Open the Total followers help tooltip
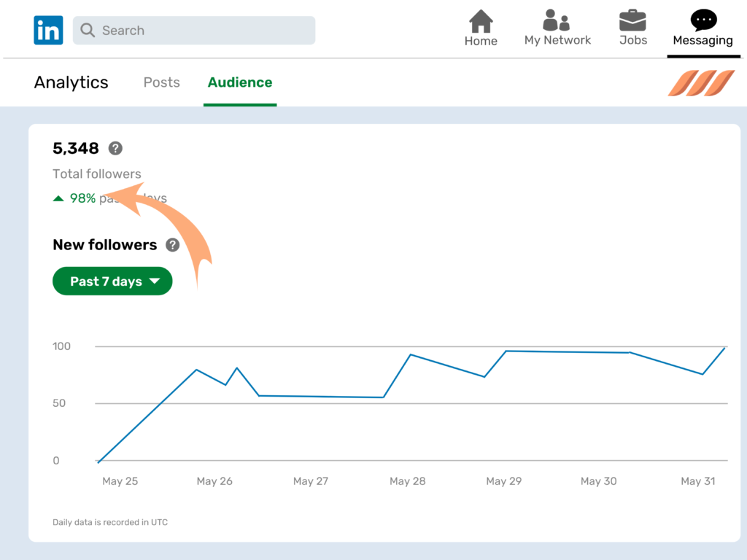The width and height of the screenshot is (747, 560). pos(115,148)
